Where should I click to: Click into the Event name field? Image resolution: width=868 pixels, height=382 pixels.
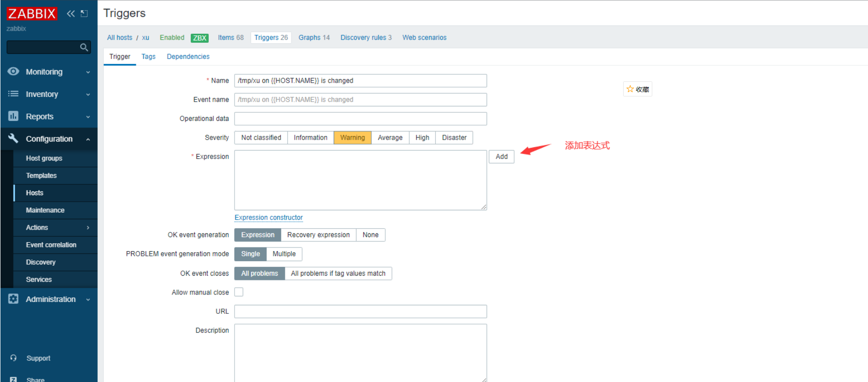(360, 100)
